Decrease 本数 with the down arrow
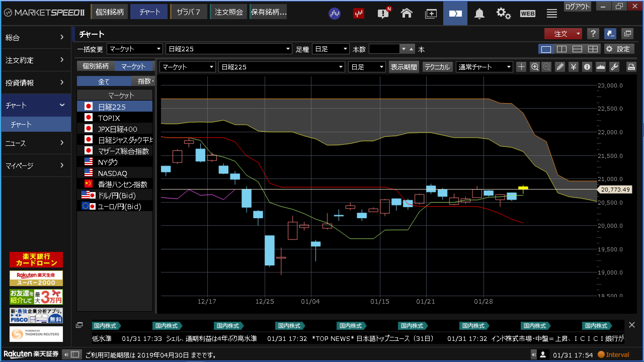 click(404, 49)
